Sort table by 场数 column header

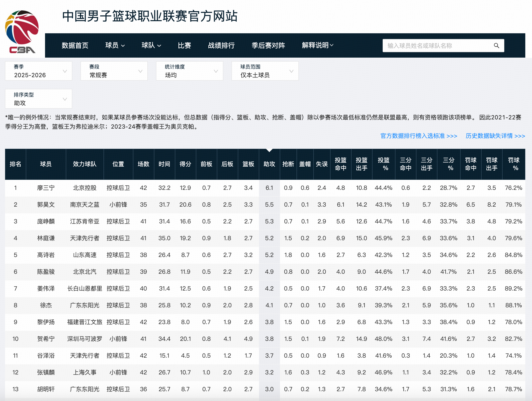[143, 164]
